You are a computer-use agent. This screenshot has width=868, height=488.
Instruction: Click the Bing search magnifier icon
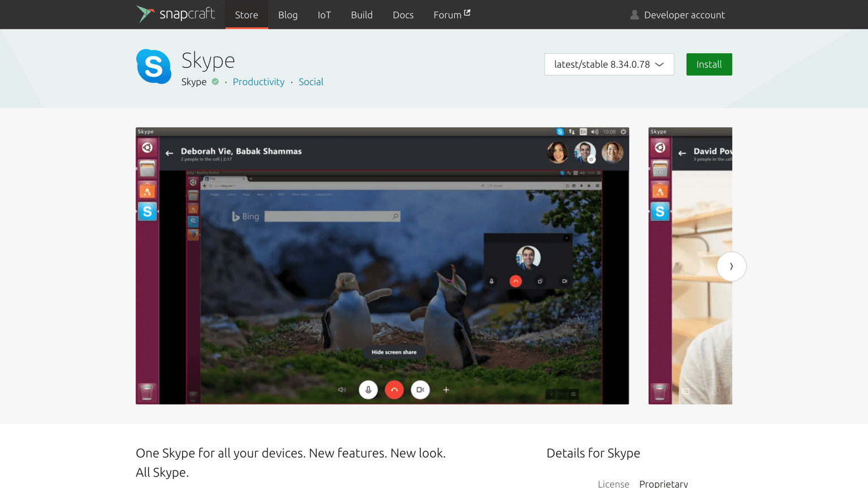coord(396,216)
